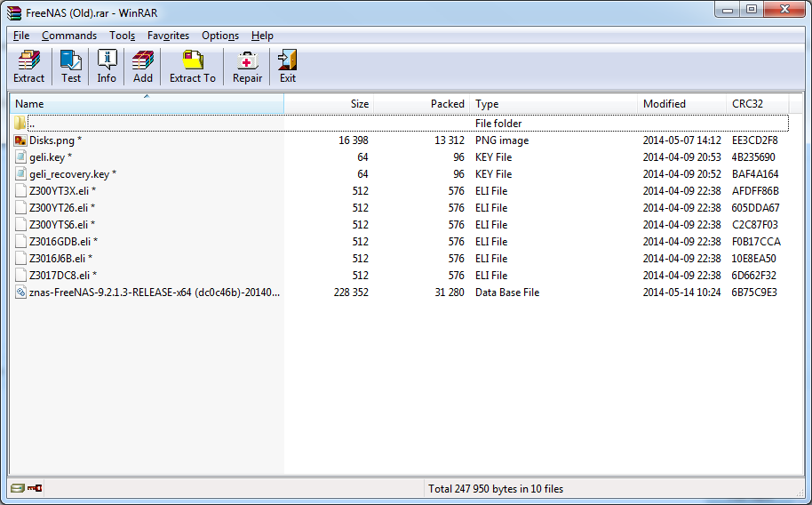The image size is (812, 505).
Task: Select the geli_recovery.key file name
Action: point(73,174)
